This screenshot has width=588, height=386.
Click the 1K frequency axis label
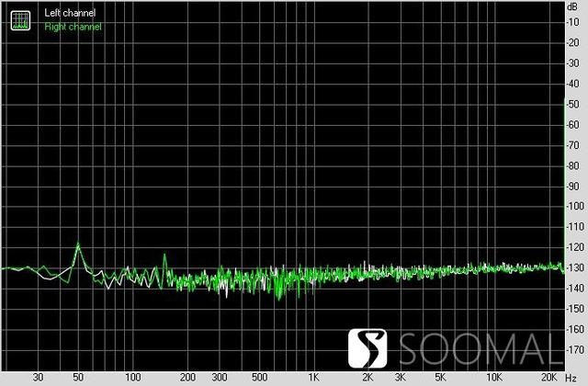[x=314, y=378]
